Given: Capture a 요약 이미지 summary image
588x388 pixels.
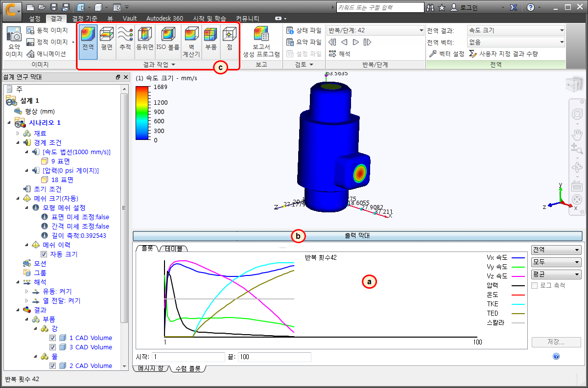Looking at the screenshot, I should 14,42.
